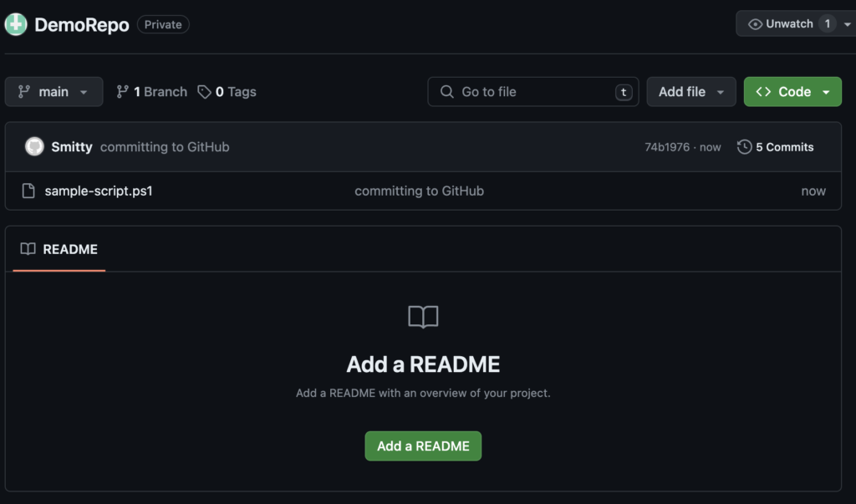Click the git branch icon in main selector
This screenshot has width=856, height=504.
pyautogui.click(x=24, y=92)
